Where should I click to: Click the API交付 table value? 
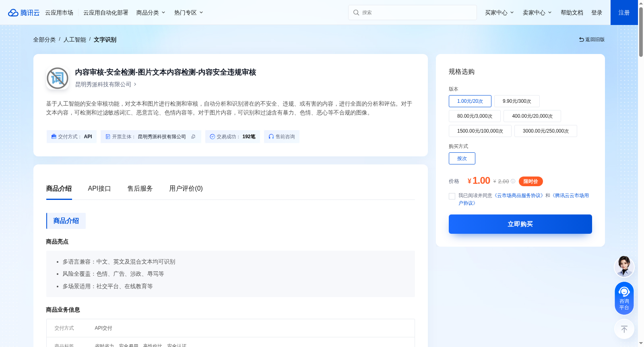click(103, 328)
